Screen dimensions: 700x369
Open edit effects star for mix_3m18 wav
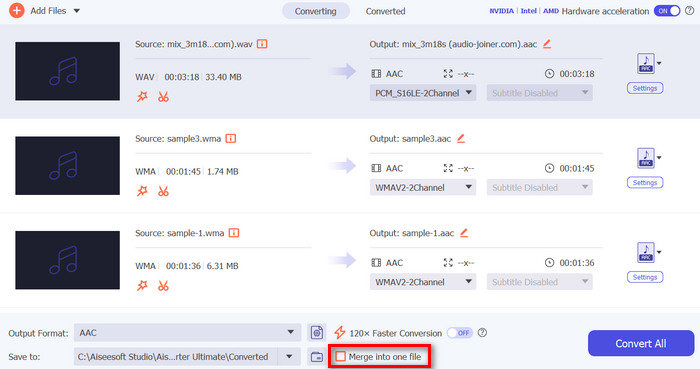tap(142, 96)
